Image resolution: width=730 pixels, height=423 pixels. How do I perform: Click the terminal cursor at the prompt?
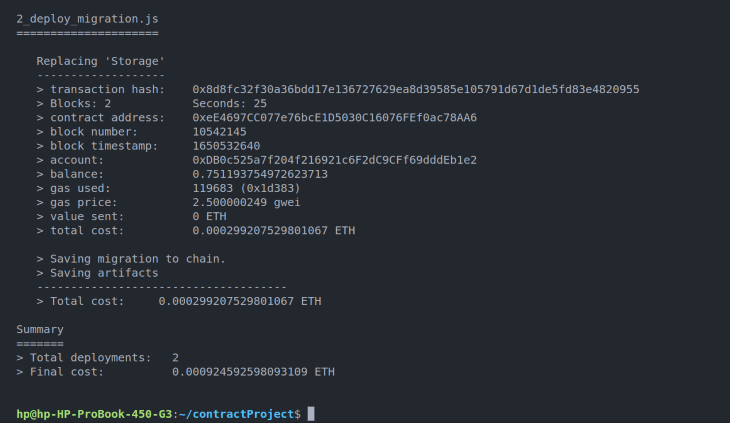coord(311,414)
